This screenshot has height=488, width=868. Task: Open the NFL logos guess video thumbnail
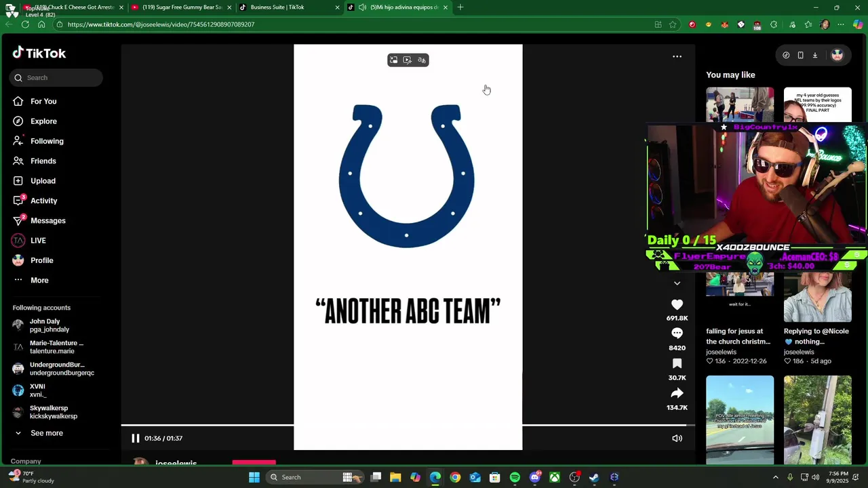tap(817, 105)
